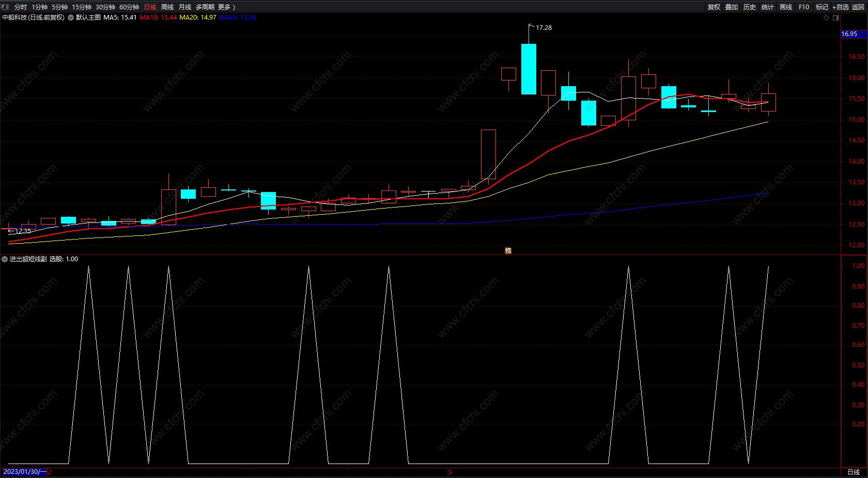Select the 30分钟 period tab
This screenshot has height=478, width=868.
105,7
